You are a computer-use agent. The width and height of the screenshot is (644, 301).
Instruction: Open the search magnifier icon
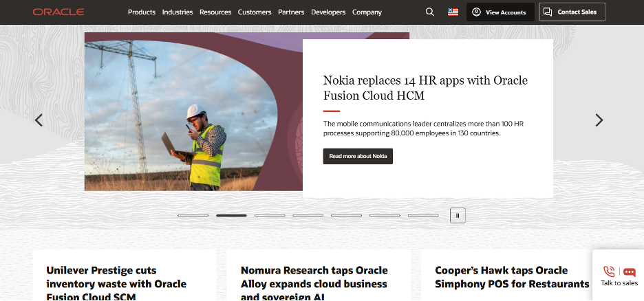coord(430,12)
